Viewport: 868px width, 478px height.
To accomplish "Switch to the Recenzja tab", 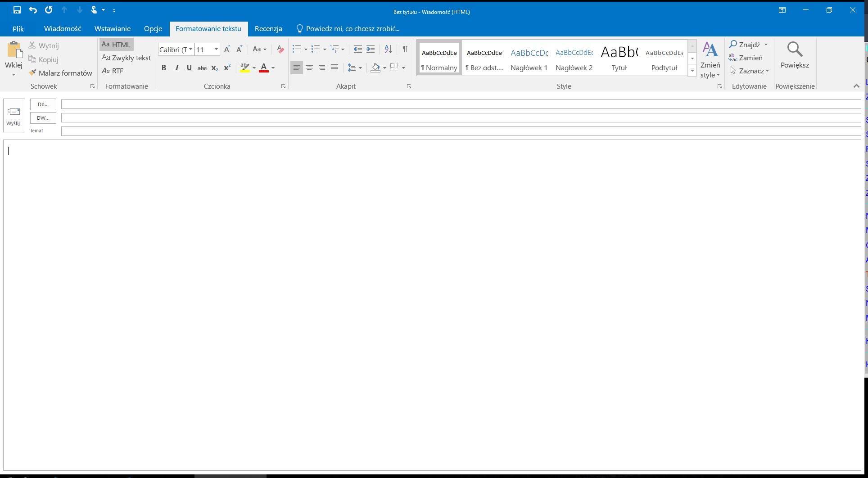I will (268, 29).
